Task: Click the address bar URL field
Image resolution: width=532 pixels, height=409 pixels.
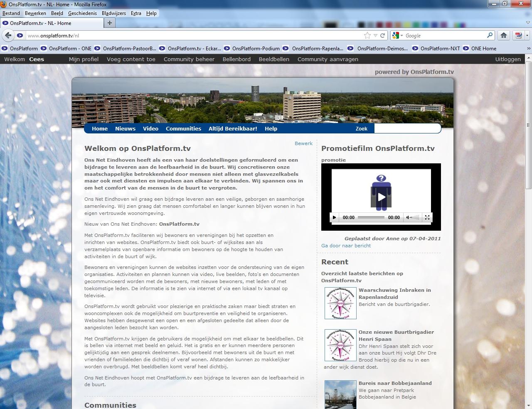Action: pyautogui.click(x=194, y=36)
